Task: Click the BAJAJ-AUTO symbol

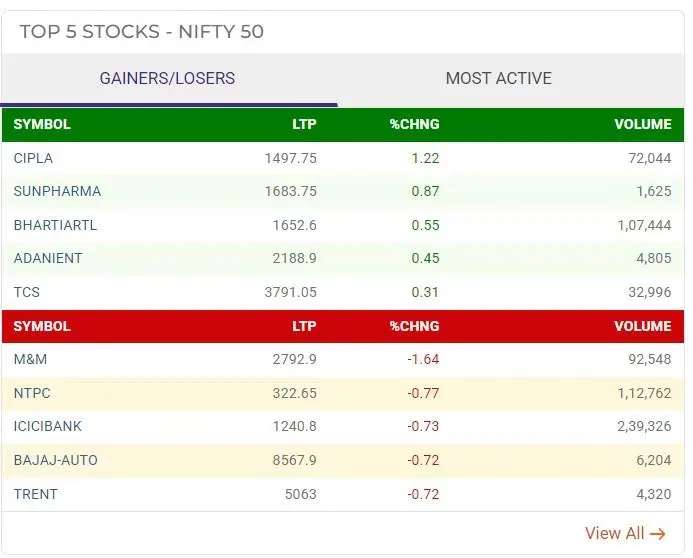Action: pos(56,460)
